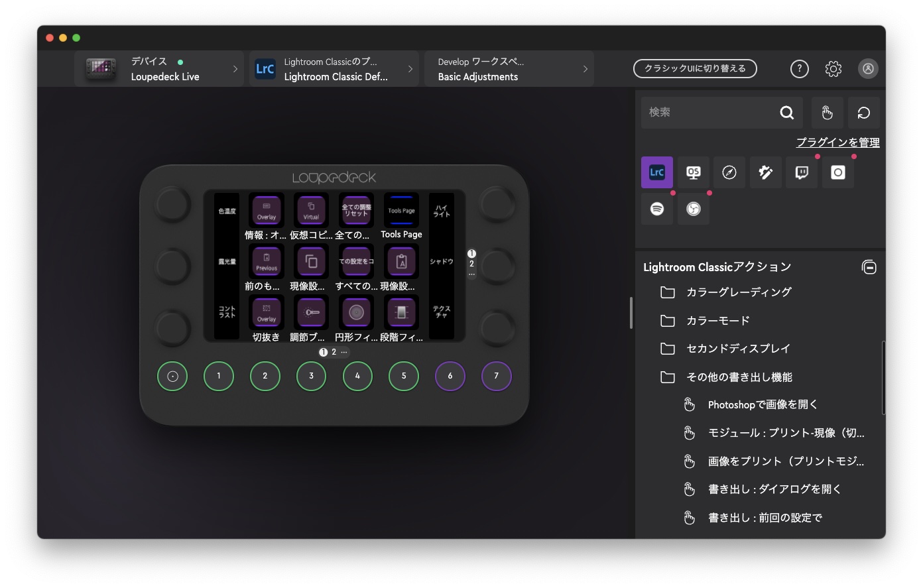Select the Lightroom Classic plugin icon
The height and width of the screenshot is (588, 923).
657,172
